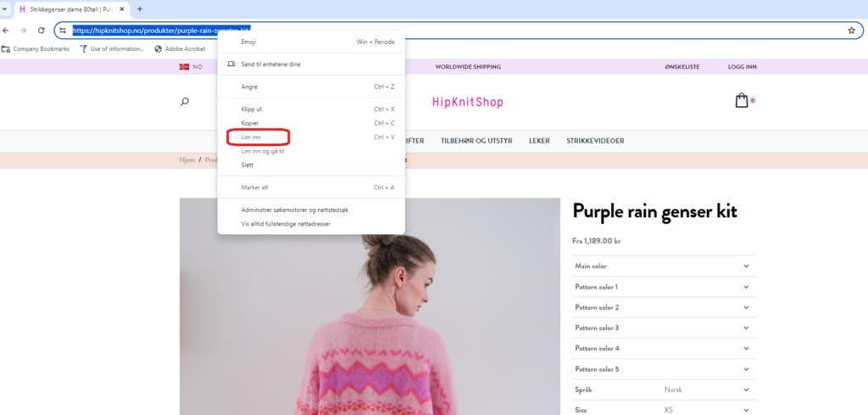Bookmark this page with the star icon
This screenshot has width=868, height=415.
tap(851, 30)
